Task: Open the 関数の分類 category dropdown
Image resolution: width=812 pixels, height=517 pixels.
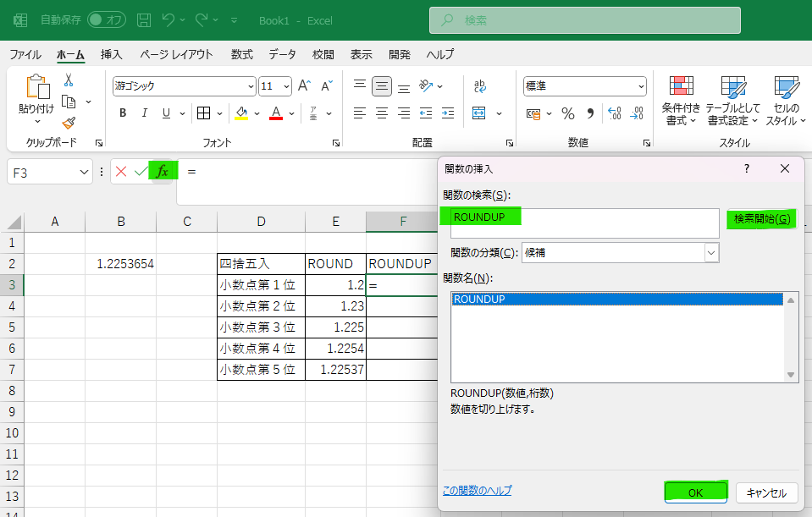Action: (711, 253)
